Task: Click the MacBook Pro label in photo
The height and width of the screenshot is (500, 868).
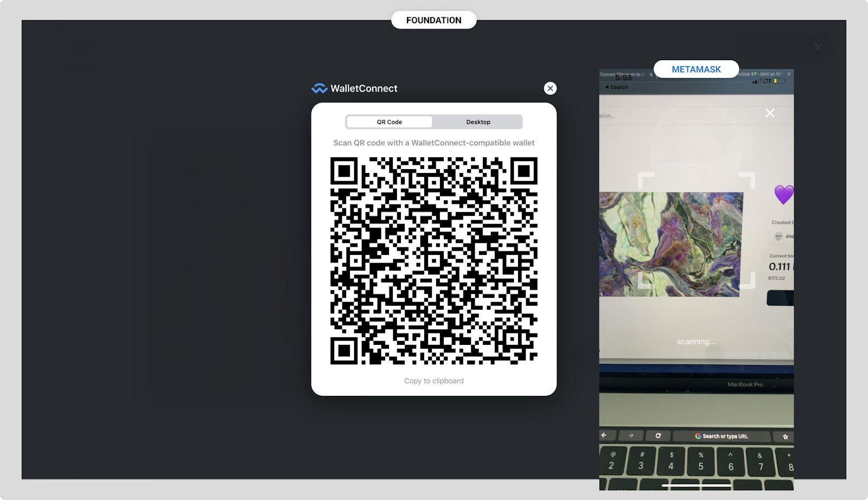Action: tap(745, 384)
